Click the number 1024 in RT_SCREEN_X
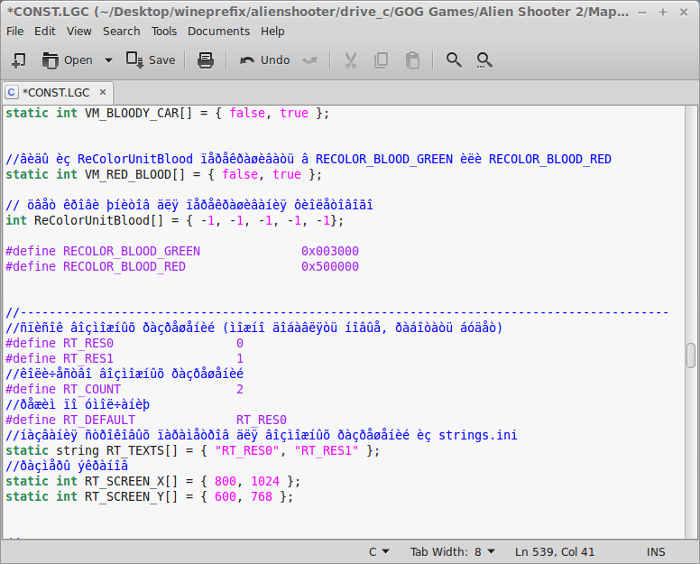700x564 pixels. click(x=265, y=481)
